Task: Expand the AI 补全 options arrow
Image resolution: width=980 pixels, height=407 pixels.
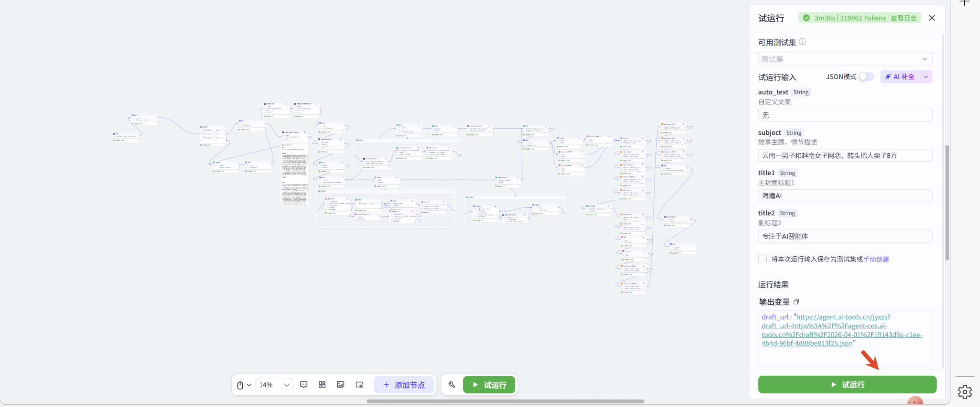Action: click(x=926, y=77)
